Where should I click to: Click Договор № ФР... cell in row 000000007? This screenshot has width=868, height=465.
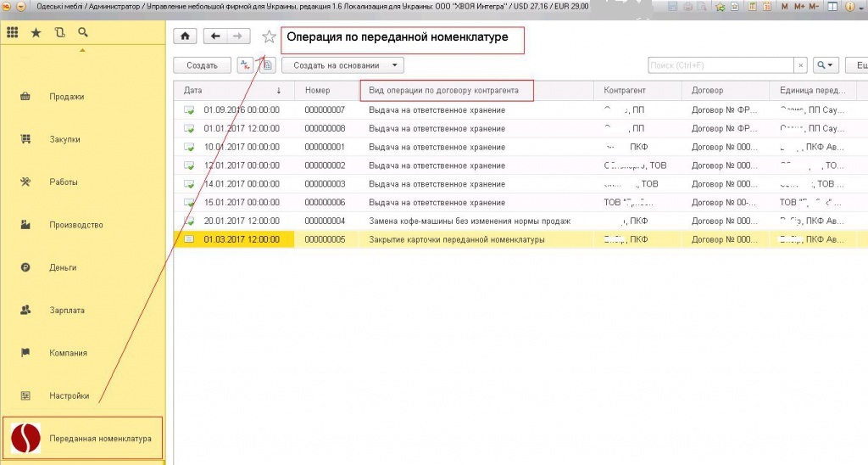point(725,109)
